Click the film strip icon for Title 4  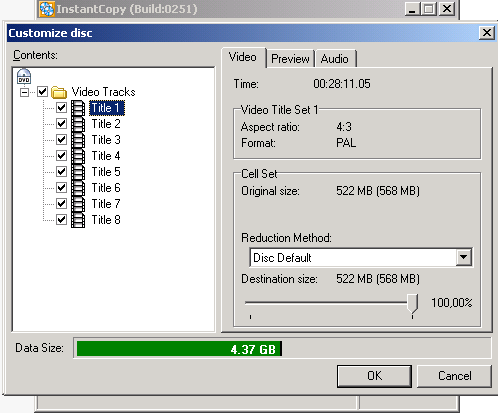click(78, 156)
